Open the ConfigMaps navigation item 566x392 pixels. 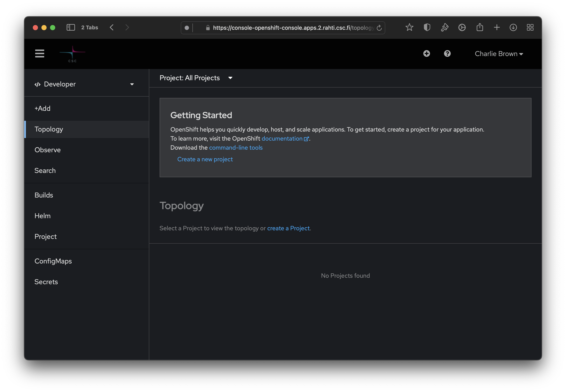click(53, 261)
